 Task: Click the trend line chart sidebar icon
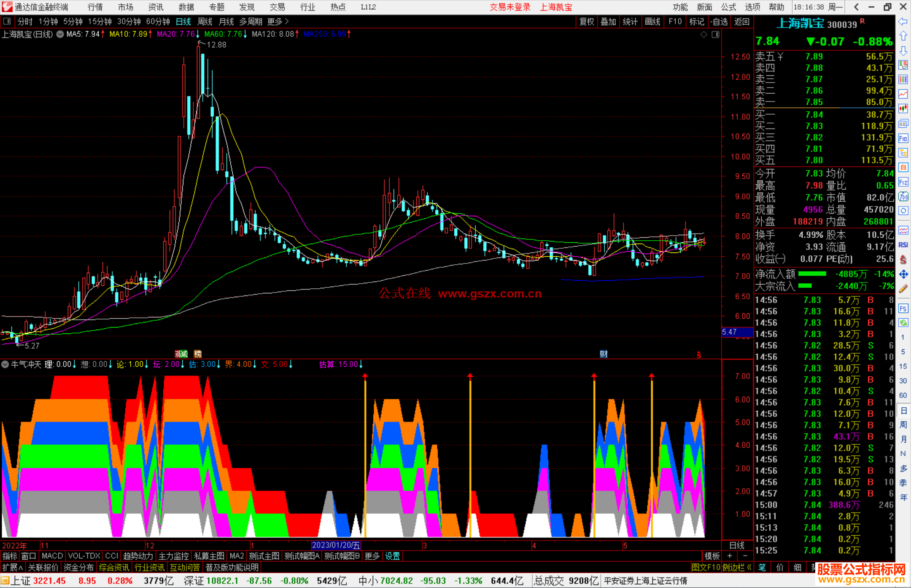903,94
